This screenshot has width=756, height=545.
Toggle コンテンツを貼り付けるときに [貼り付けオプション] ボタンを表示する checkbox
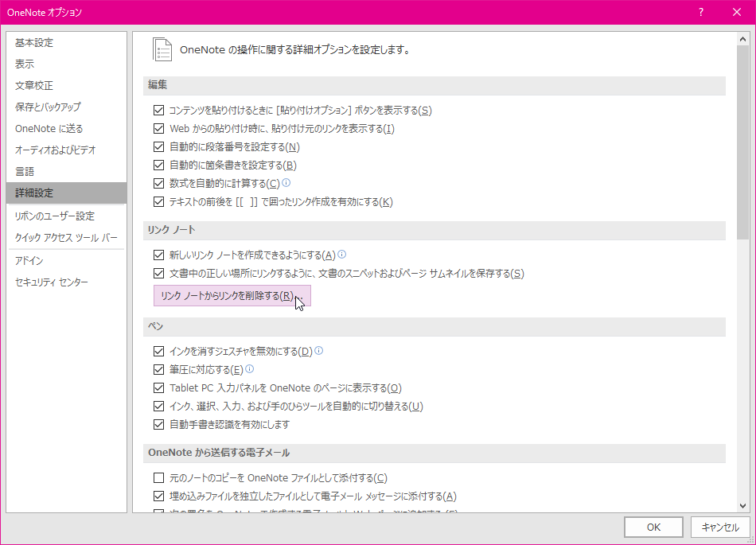pyautogui.click(x=158, y=111)
